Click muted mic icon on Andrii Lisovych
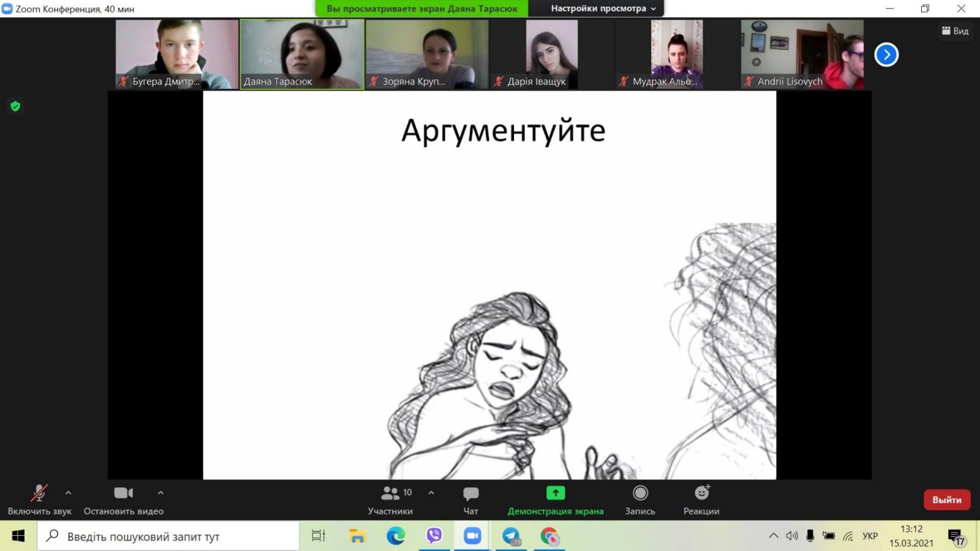The width and height of the screenshot is (980, 551). tap(748, 81)
